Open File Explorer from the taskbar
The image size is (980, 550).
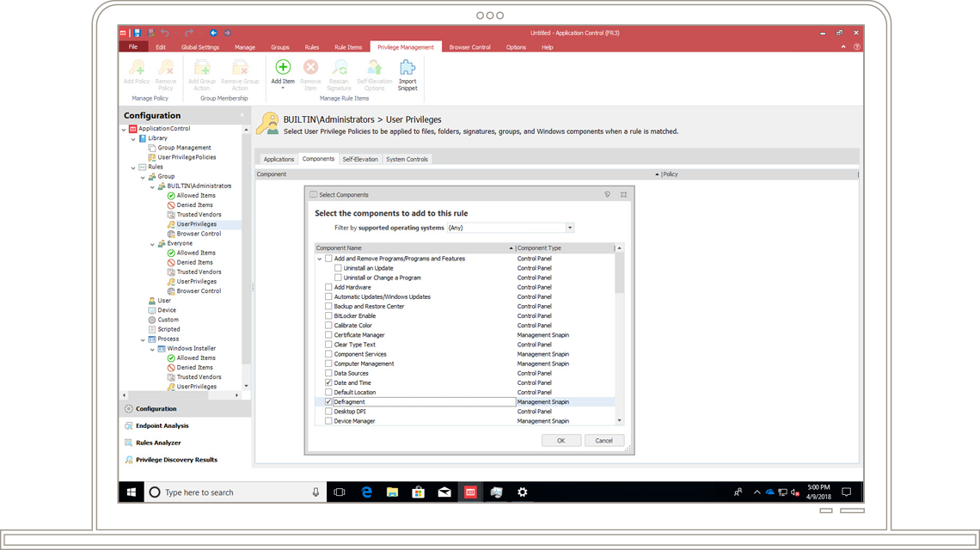pos(393,492)
